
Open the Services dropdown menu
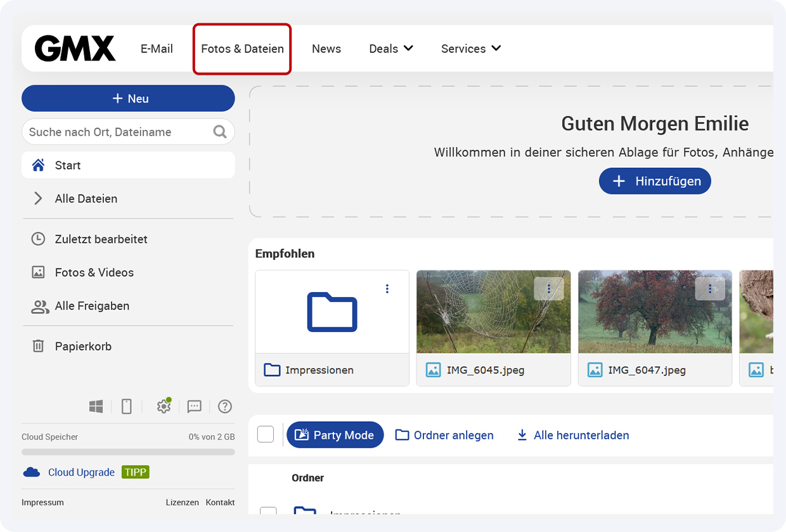point(470,48)
